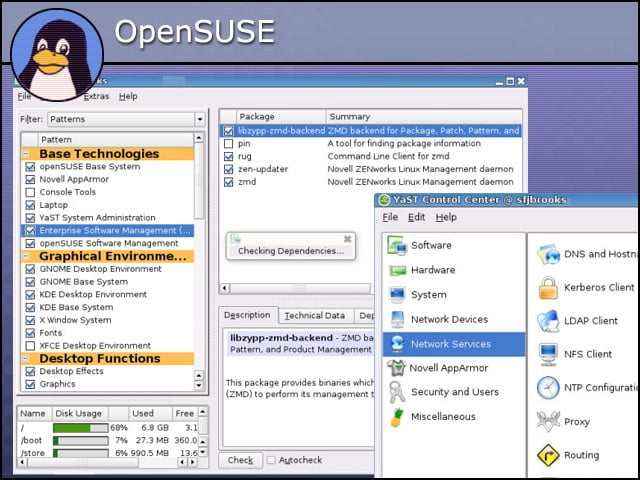Image resolution: width=640 pixels, height=480 pixels.
Task: Select the Network Services icon in YaST
Action: point(397,344)
